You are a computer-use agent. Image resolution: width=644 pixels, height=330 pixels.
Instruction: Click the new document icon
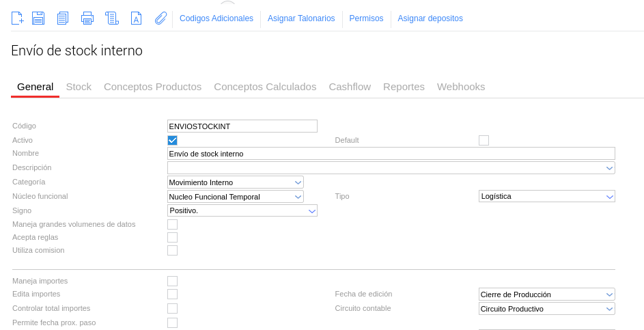tap(18, 18)
